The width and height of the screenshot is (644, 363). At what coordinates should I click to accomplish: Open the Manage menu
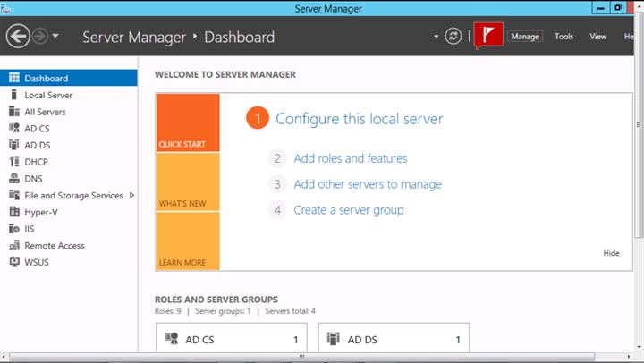click(x=524, y=37)
